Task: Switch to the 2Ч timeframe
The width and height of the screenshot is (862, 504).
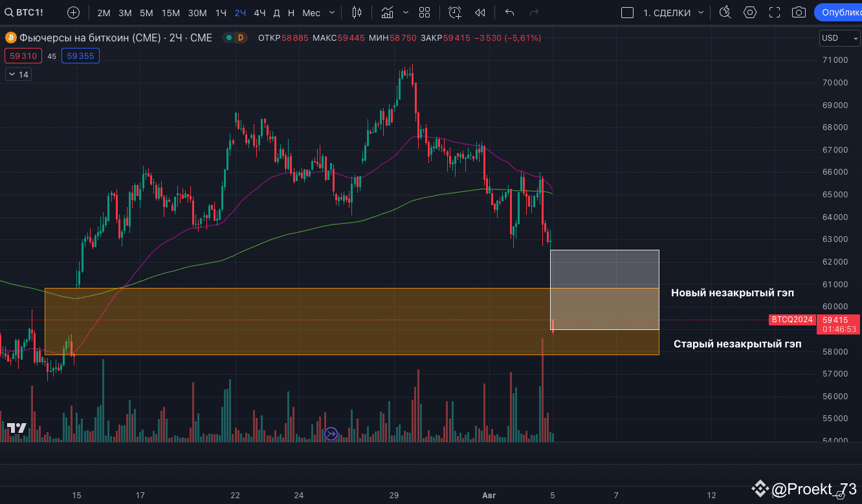Action: coord(239,12)
